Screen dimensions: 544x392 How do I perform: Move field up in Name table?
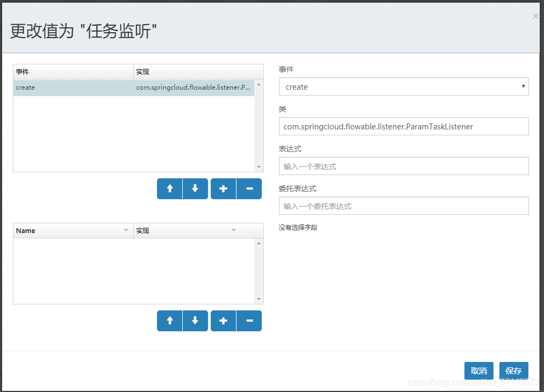coord(170,321)
